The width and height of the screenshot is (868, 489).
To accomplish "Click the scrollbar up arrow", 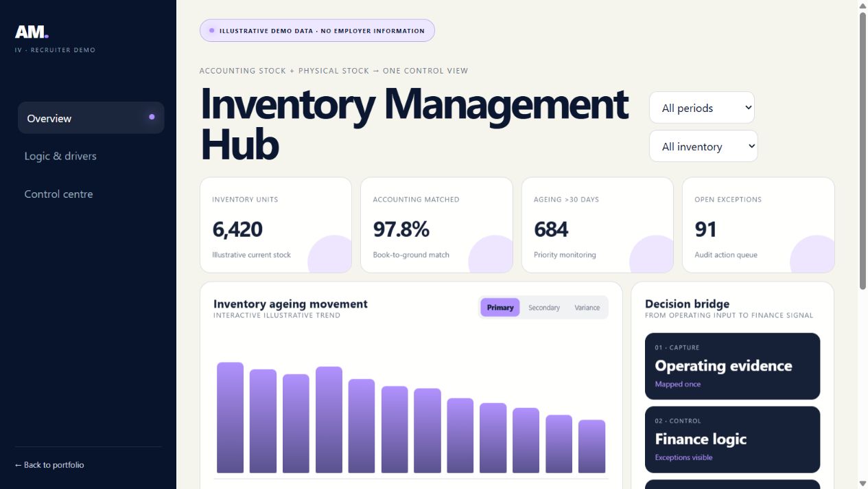I will tap(863, 5).
